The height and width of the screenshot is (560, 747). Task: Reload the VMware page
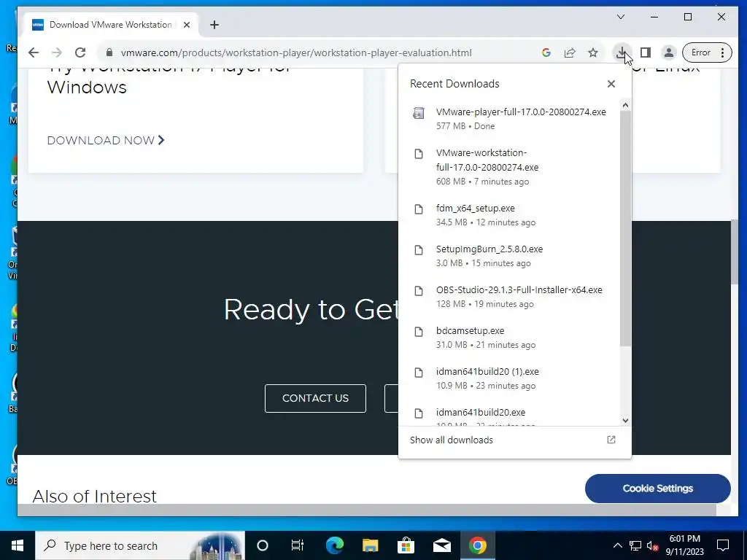pos(80,52)
